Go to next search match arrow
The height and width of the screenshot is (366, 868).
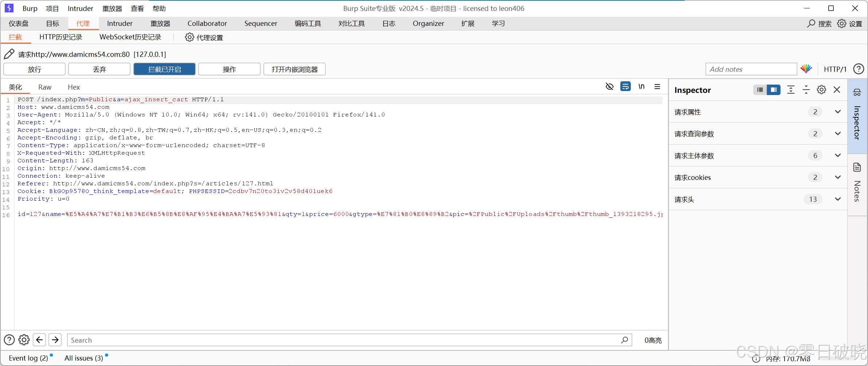pos(55,340)
